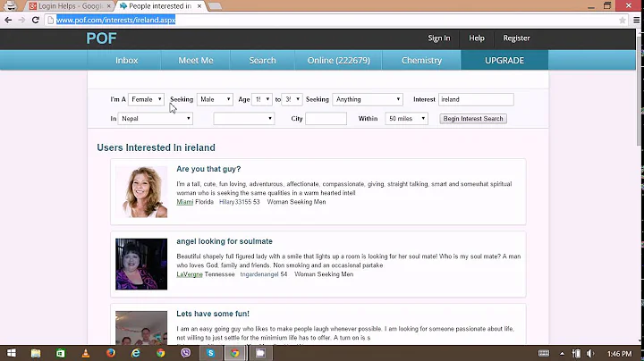Screen dimensions: 644x361
Task: Click the LaVergne city link
Action: [190, 274]
